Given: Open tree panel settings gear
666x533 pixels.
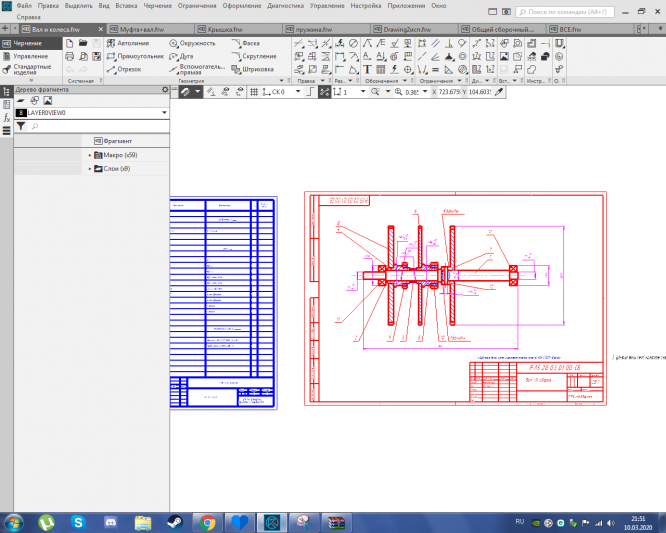Looking at the screenshot, I should point(165,90).
